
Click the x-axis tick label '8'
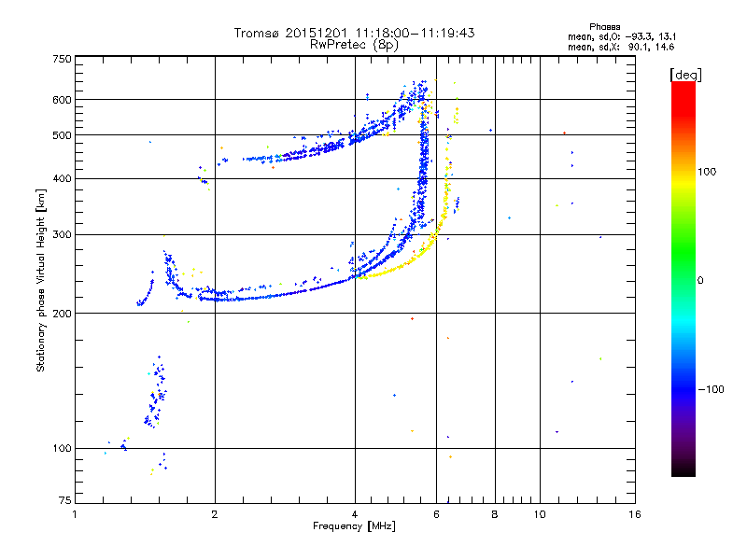click(x=495, y=514)
